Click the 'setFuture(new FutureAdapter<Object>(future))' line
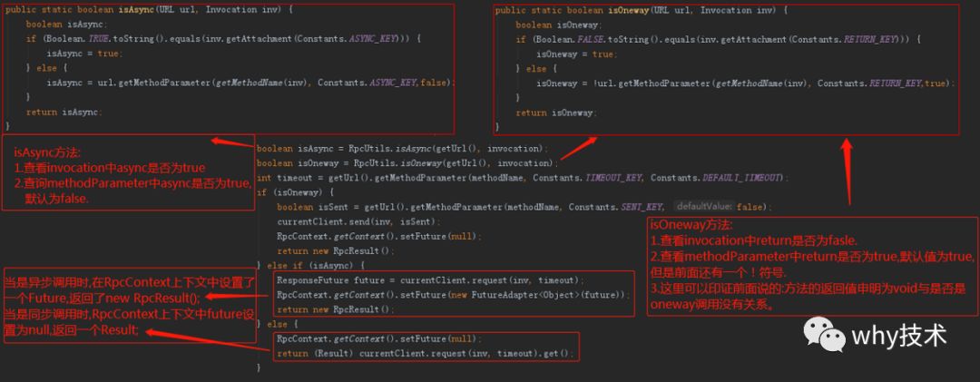The image size is (980, 382). click(454, 295)
